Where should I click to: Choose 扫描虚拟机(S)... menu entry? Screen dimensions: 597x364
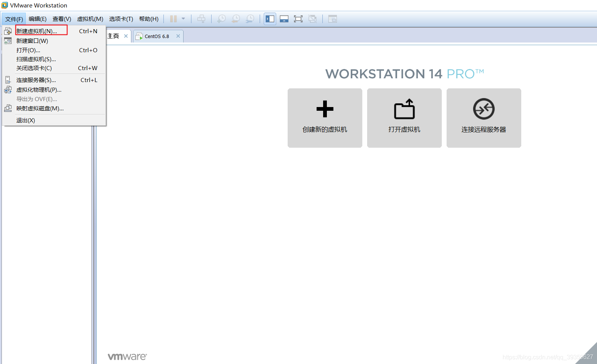coord(54,59)
